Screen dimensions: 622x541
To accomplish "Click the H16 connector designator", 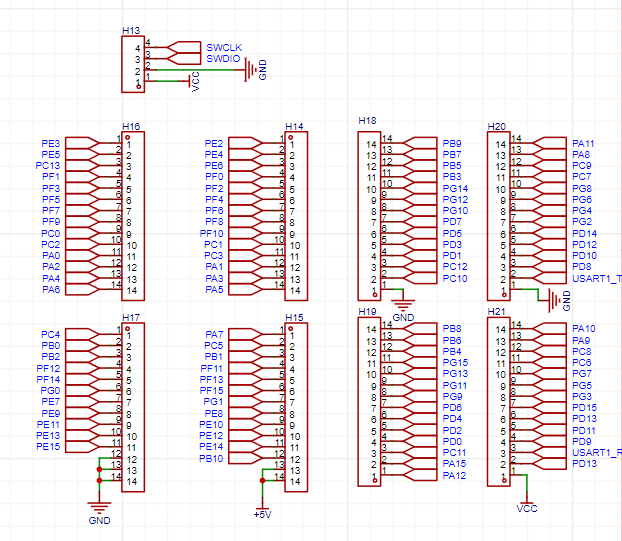I will (131, 127).
